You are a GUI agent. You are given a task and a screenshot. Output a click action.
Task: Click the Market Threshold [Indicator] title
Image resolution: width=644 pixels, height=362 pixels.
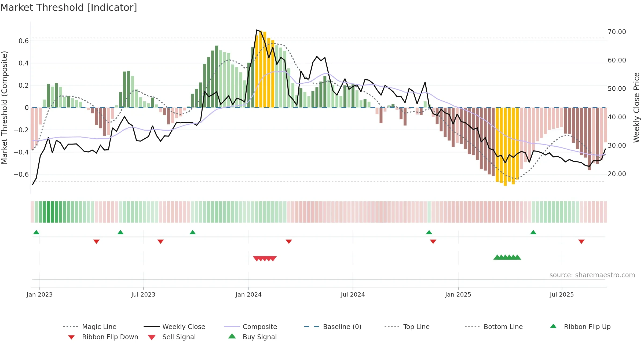coord(69,8)
